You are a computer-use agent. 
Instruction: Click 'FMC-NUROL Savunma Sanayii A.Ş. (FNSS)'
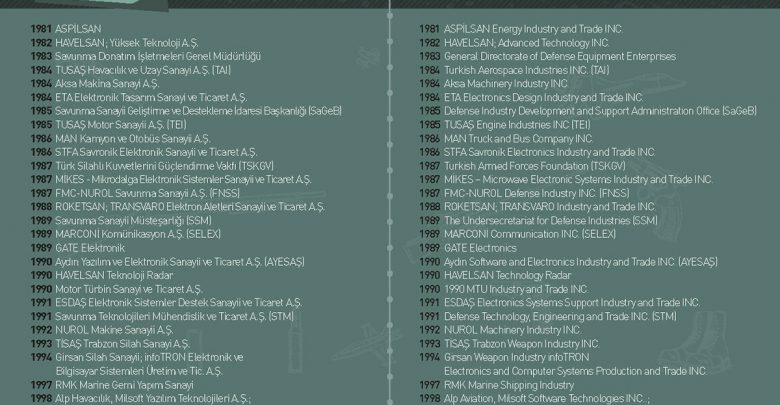pos(147,193)
